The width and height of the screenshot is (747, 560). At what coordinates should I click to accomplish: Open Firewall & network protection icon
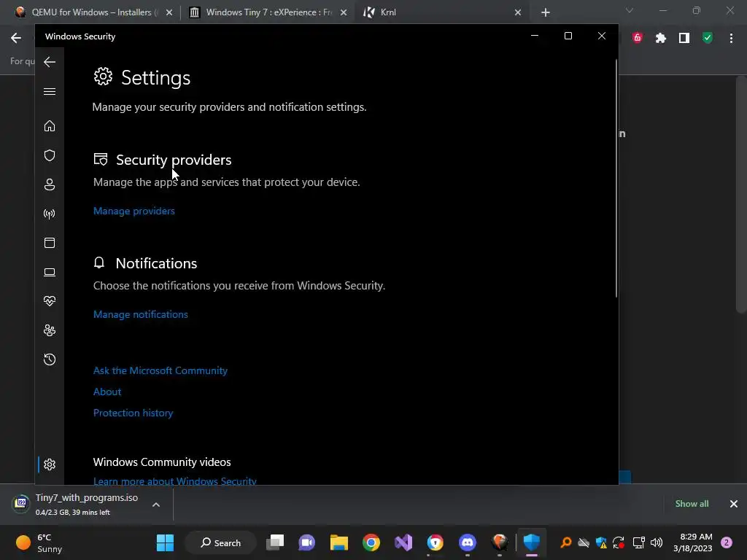[50, 214]
